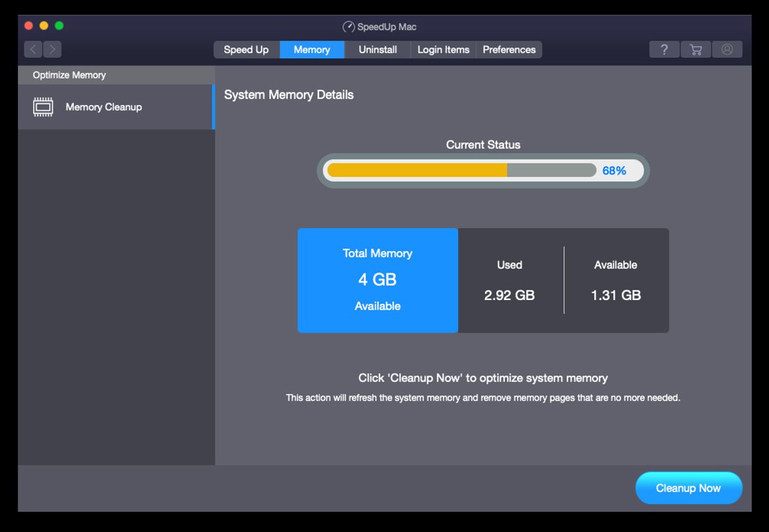Click the Available 1.31 GB value
The width and height of the screenshot is (769, 532).
click(616, 295)
